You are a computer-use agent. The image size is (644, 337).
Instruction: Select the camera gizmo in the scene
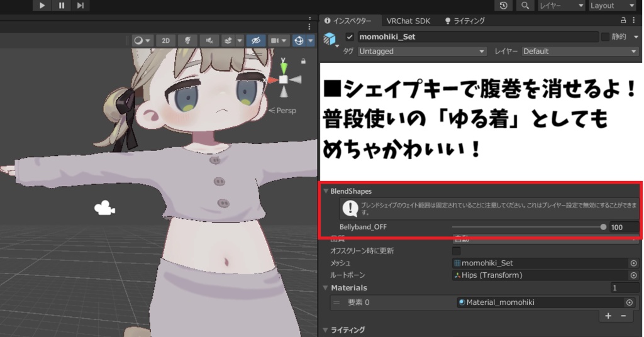(x=105, y=207)
